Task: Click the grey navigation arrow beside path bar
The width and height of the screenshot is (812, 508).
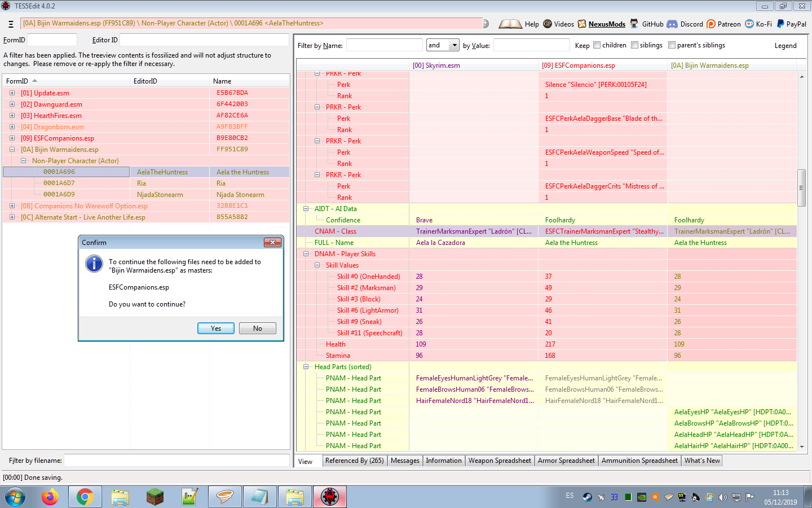Action: [486, 24]
